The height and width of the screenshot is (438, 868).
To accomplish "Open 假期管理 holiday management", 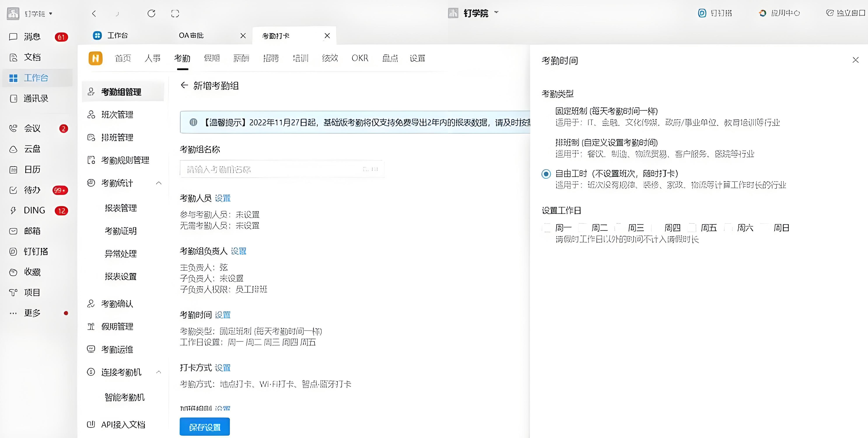I will 117,327.
